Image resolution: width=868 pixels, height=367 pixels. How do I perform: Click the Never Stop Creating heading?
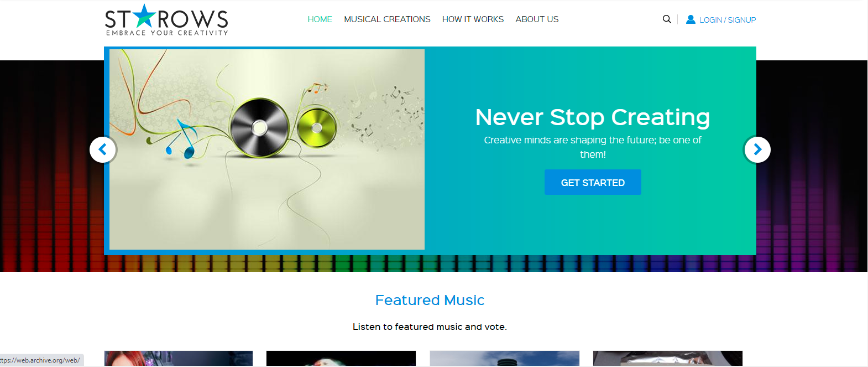pos(593,117)
